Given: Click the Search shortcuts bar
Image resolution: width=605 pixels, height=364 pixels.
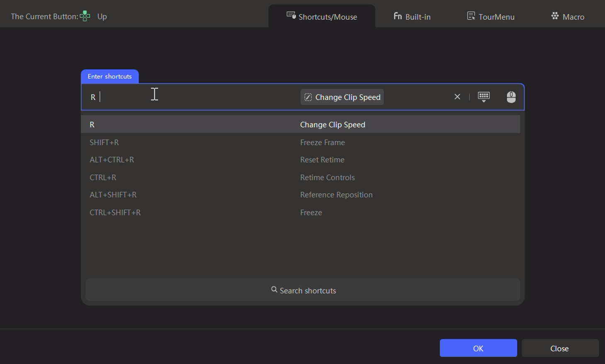Looking at the screenshot, I should 303,290.
